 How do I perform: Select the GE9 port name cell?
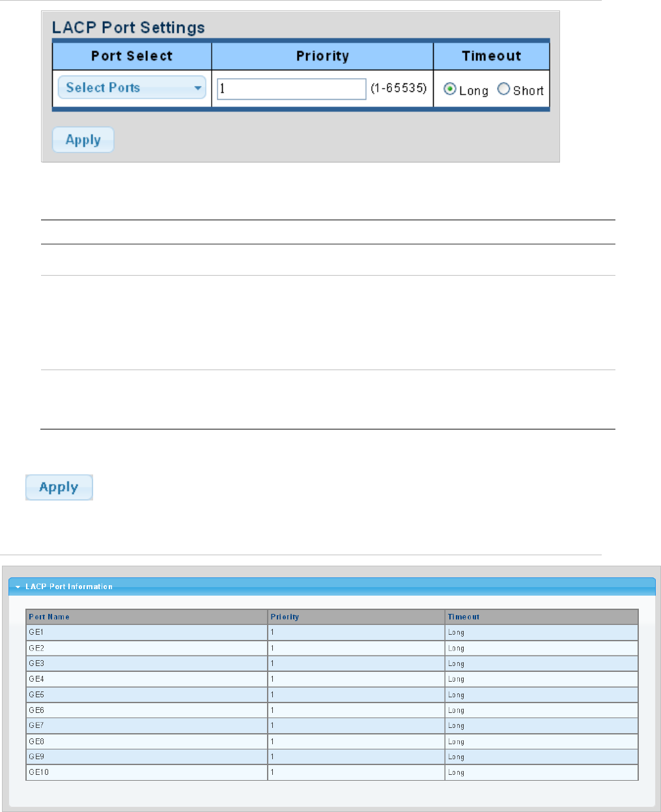[x=147, y=757]
